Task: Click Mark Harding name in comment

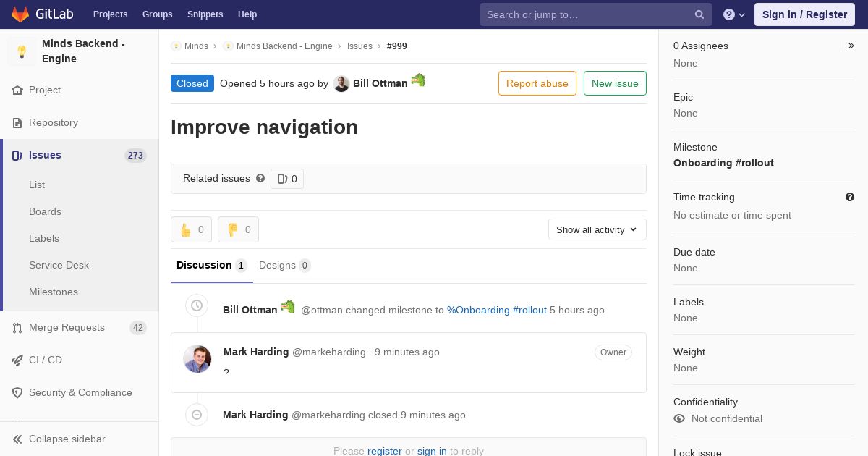Action: click(256, 352)
